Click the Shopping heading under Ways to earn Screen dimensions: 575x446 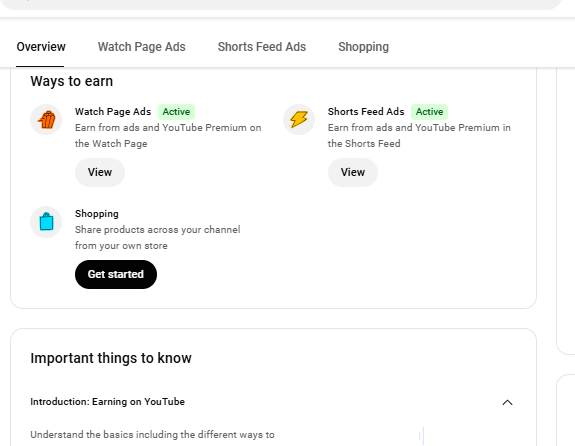(97, 213)
